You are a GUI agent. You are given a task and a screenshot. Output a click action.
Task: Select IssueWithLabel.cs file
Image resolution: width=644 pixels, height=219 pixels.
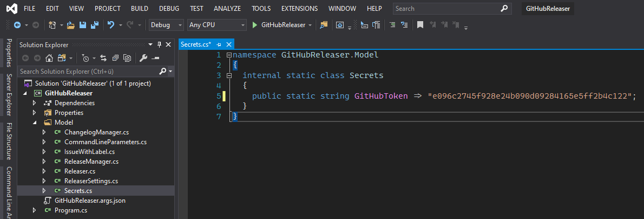89,152
